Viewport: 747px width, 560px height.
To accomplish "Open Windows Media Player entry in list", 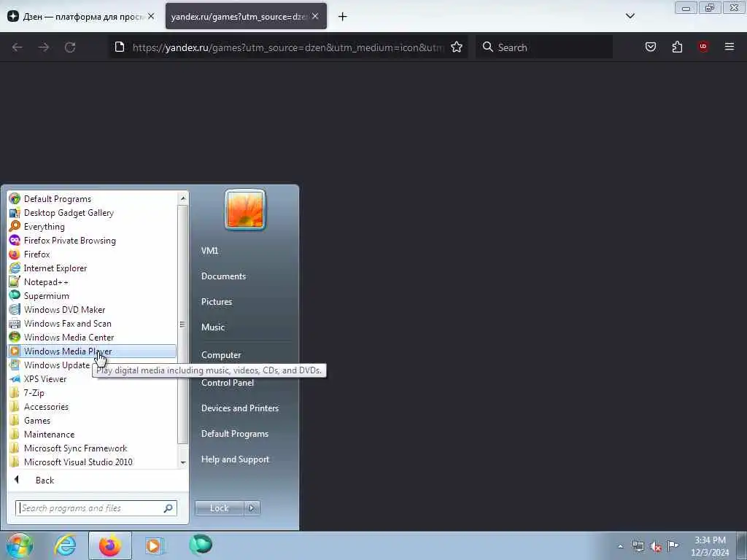I will click(93, 351).
